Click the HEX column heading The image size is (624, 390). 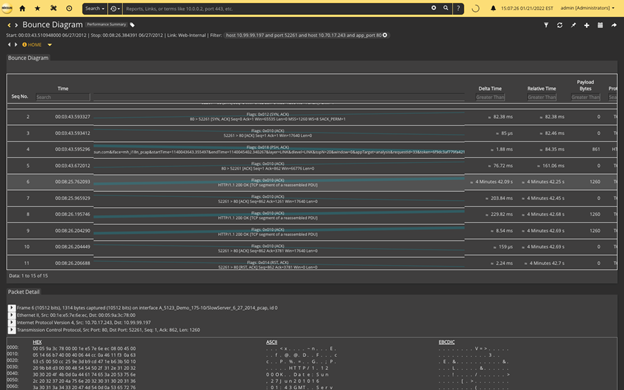pos(37,342)
